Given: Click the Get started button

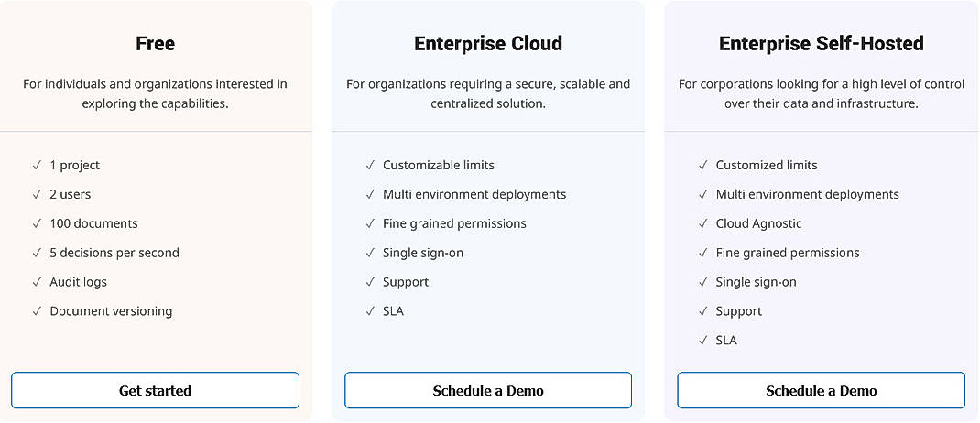Looking at the screenshot, I should click(155, 390).
